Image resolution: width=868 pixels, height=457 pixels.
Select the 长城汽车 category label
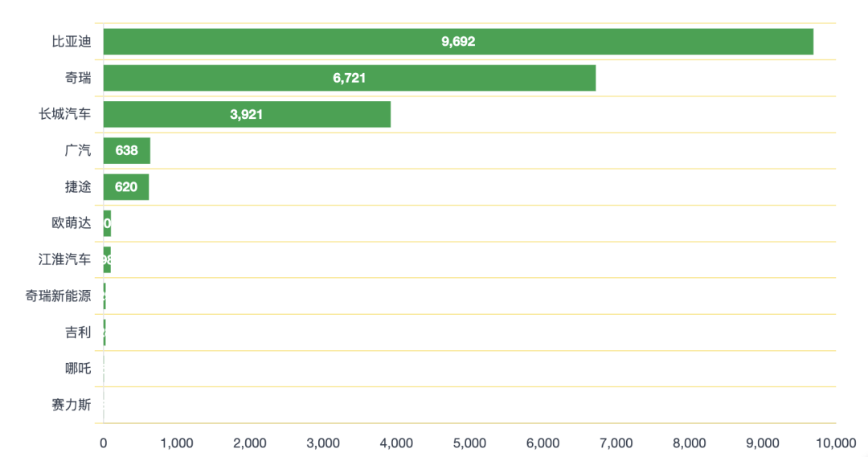[65, 114]
